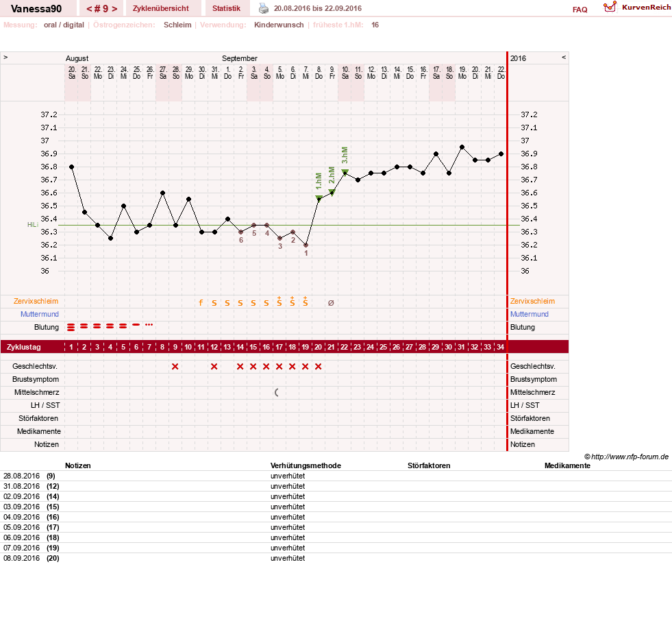Viewport: 672px width, 643px height.
Task: Click the Mittelschmerz crescent icon on day 17
Action: [277, 392]
